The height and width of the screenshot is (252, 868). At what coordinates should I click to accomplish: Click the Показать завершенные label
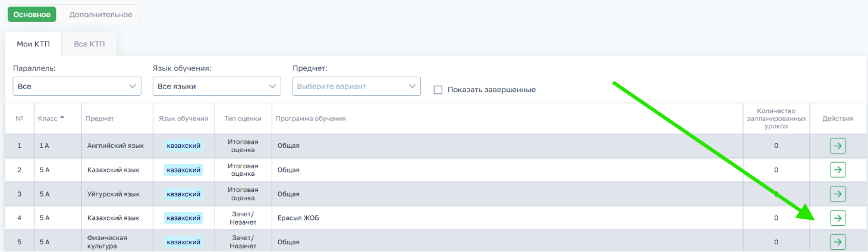point(492,90)
